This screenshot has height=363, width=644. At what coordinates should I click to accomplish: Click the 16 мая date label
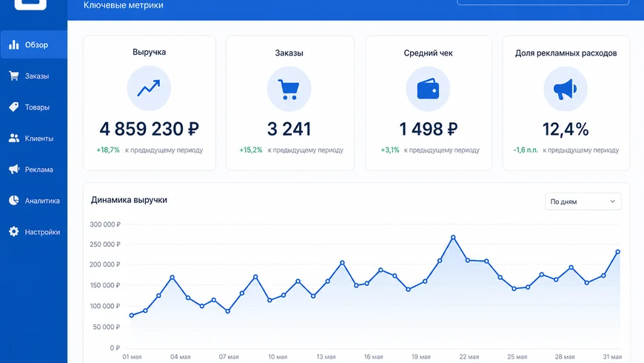[373, 357]
